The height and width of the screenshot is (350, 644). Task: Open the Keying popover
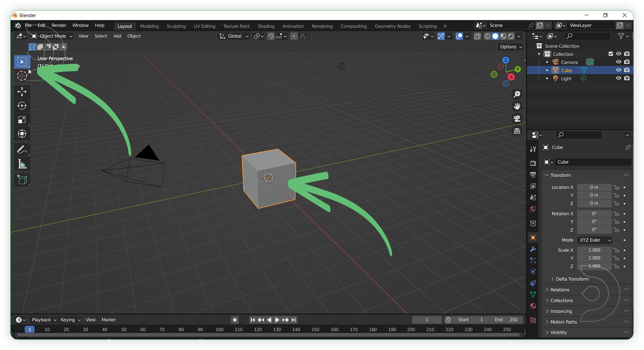pyautogui.click(x=70, y=320)
